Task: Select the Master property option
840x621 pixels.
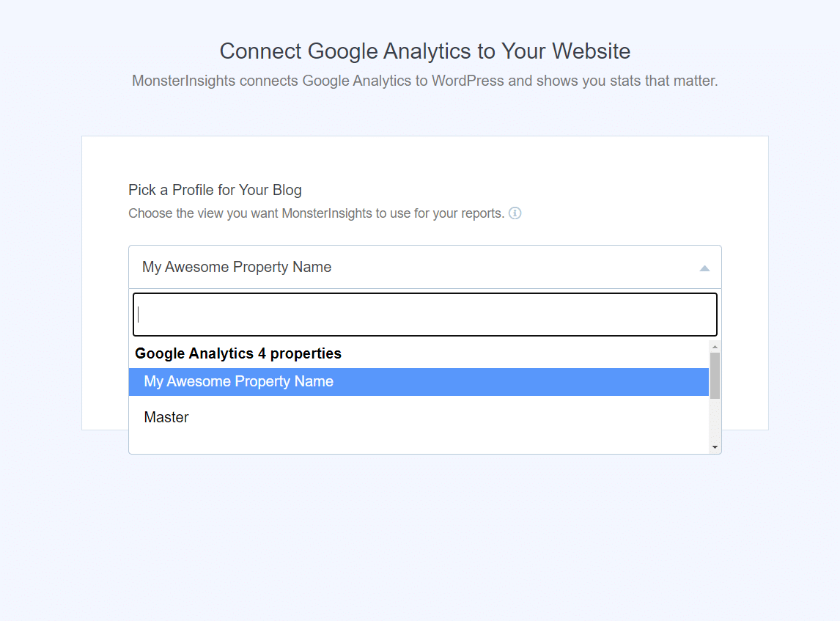Action: coord(167,417)
